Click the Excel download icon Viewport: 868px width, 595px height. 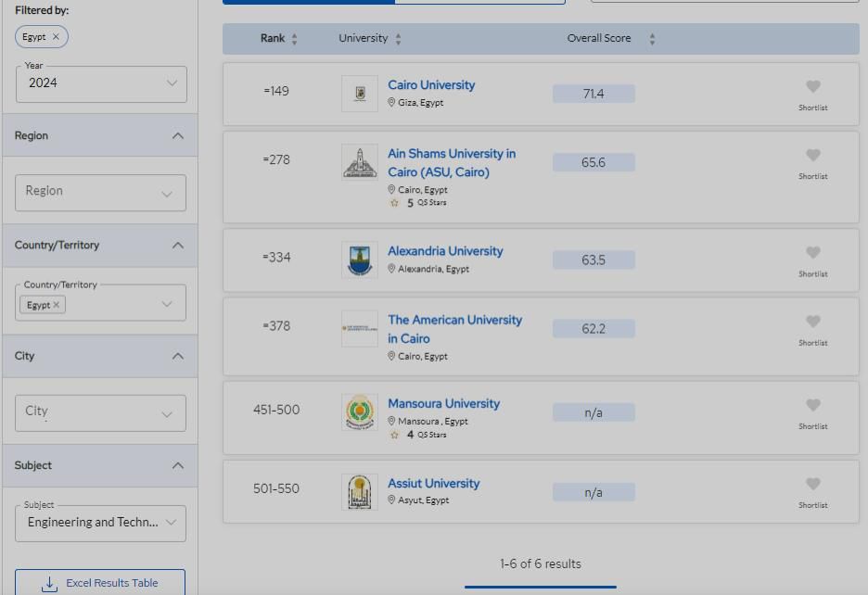[49, 584]
